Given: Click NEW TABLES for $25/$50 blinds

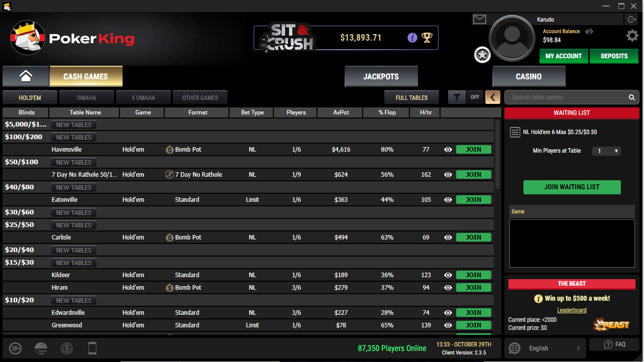Looking at the screenshot, I should coord(74,225).
